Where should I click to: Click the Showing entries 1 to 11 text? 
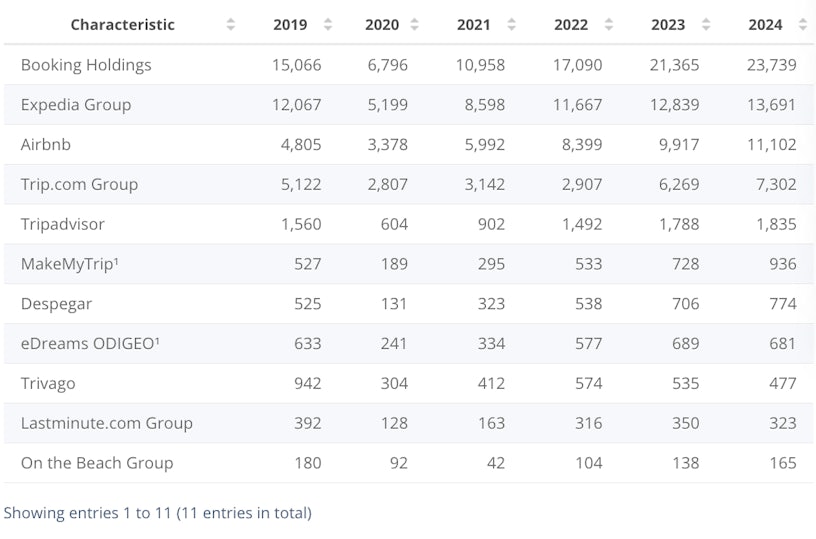click(x=158, y=513)
